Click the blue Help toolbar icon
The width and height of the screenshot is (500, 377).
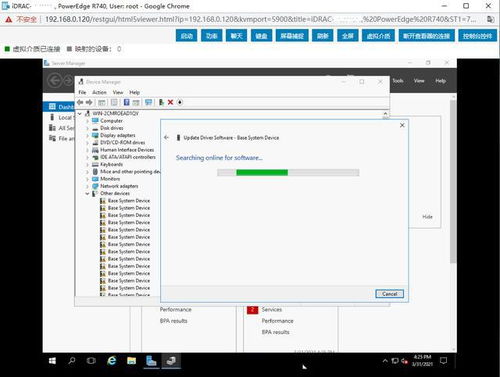[x=126, y=102]
